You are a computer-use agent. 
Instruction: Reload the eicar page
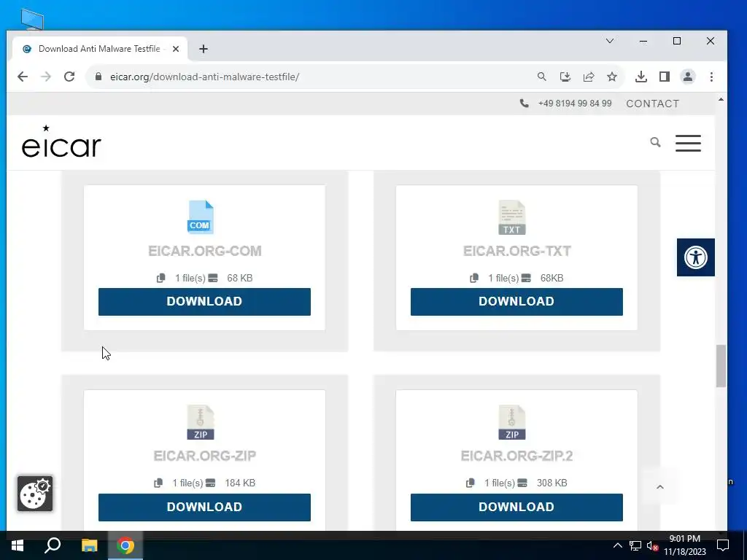tap(69, 77)
